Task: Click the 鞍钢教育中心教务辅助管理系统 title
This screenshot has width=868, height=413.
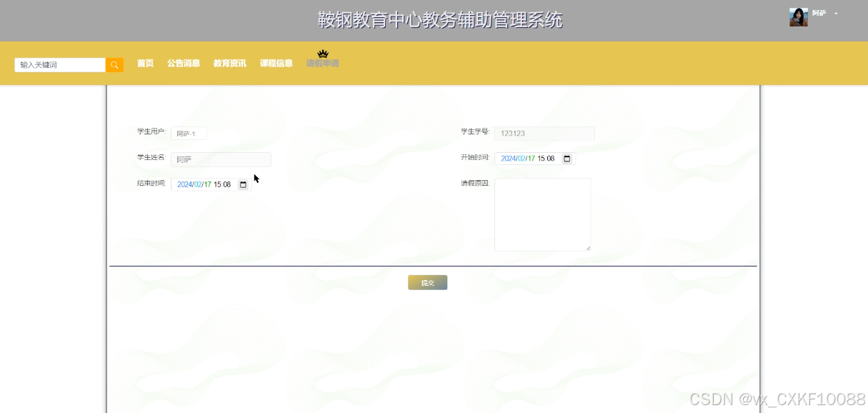Action: [440, 20]
